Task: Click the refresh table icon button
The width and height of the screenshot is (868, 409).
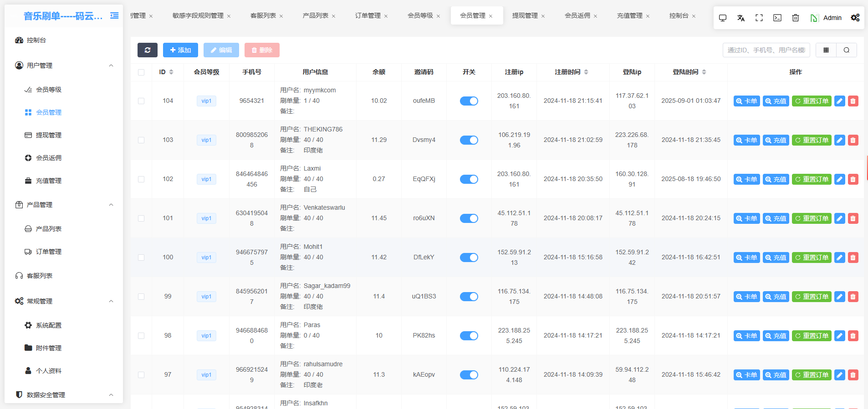Action: [147, 50]
